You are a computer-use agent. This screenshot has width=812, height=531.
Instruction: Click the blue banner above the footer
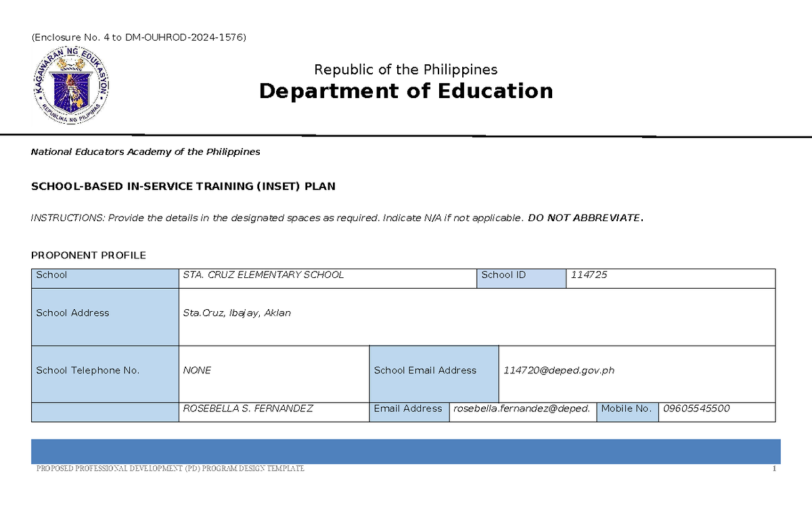pos(405,448)
